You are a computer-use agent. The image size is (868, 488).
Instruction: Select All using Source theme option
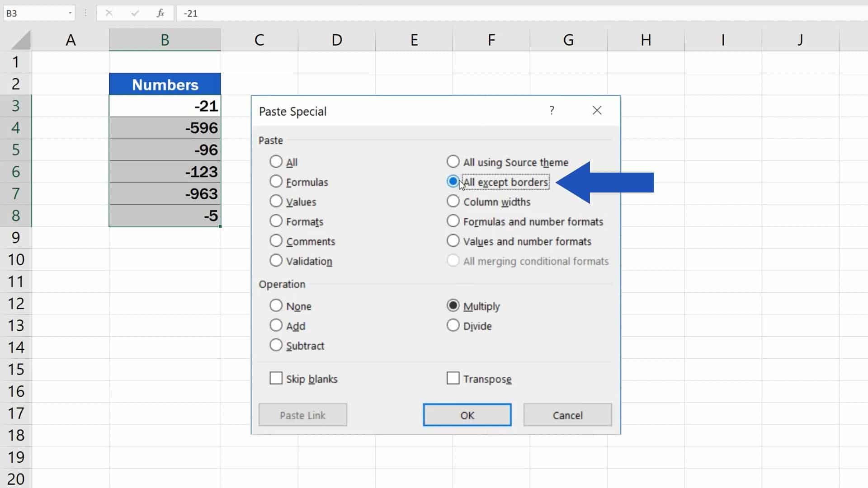(453, 162)
